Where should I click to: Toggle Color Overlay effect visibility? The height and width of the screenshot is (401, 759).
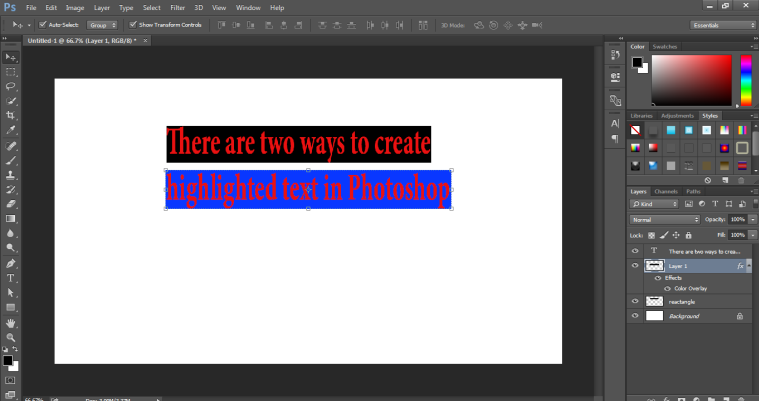pyautogui.click(x=668, y=289)
